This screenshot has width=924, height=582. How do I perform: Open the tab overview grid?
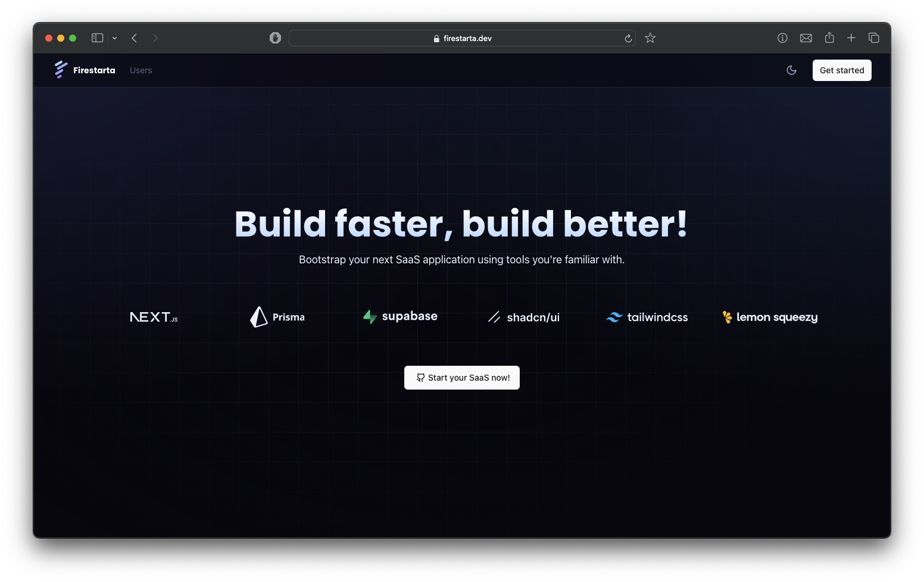[874, 38]
